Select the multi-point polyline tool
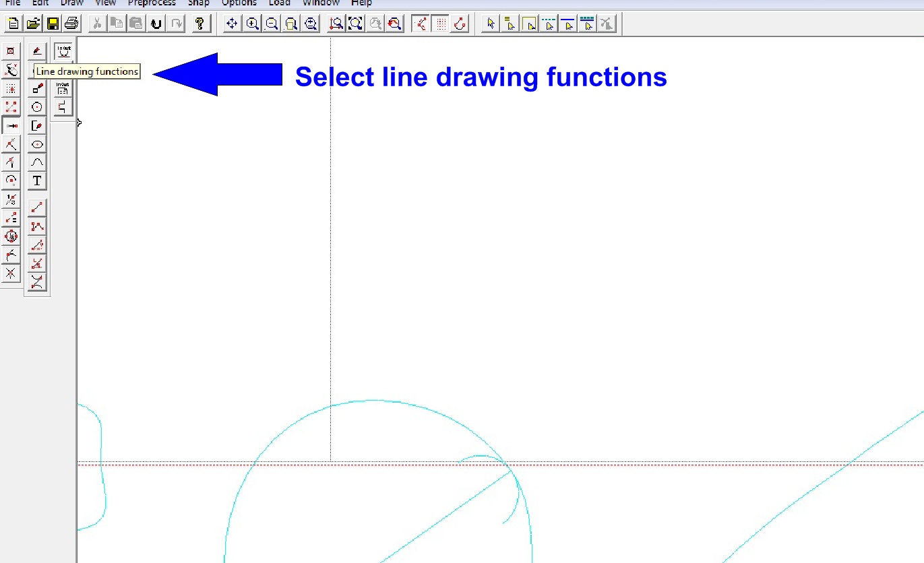This screenshot has height=563, width=924. tap(38, 227)
